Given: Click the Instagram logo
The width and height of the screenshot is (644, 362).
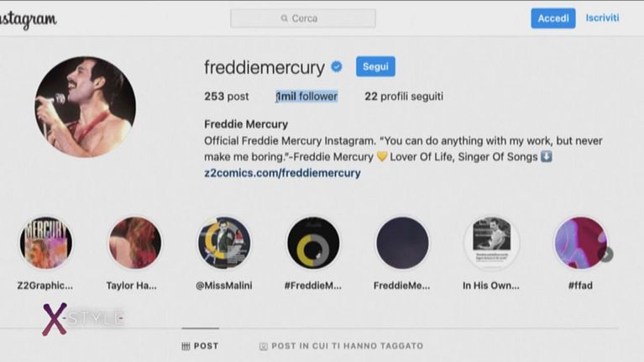Looking at the screenshot, I should pyautogui.click(x=28, y=19).
